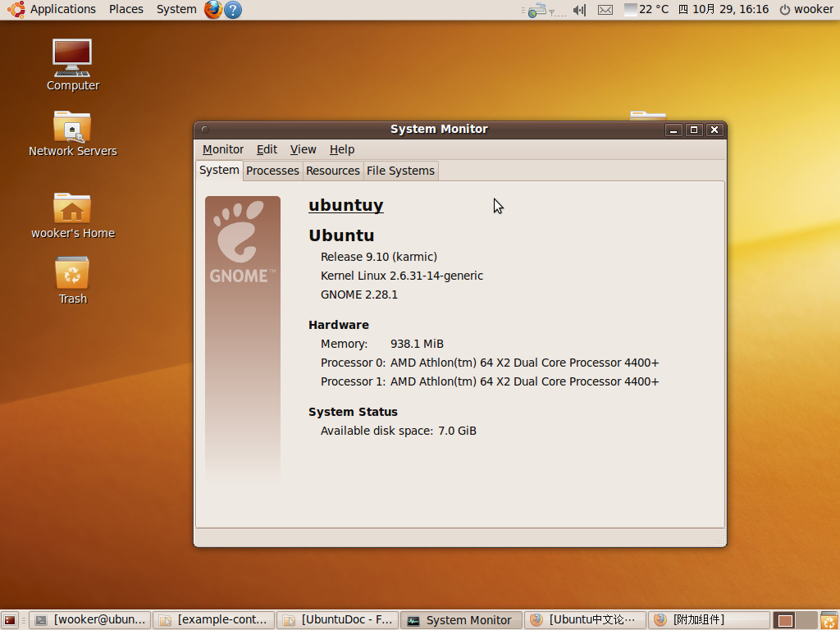Click the disk space value "7.0 GiB"

coord(457,431)
